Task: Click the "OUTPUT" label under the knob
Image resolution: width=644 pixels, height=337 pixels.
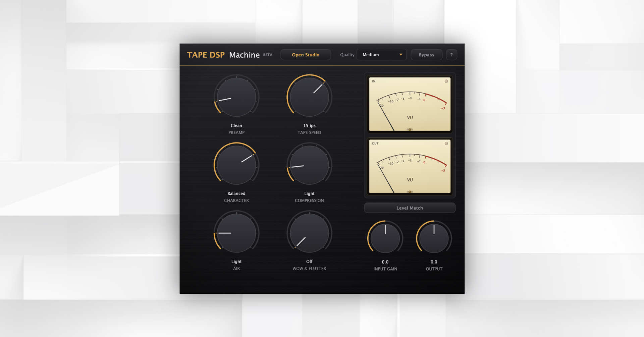Action: coord(434,269)
